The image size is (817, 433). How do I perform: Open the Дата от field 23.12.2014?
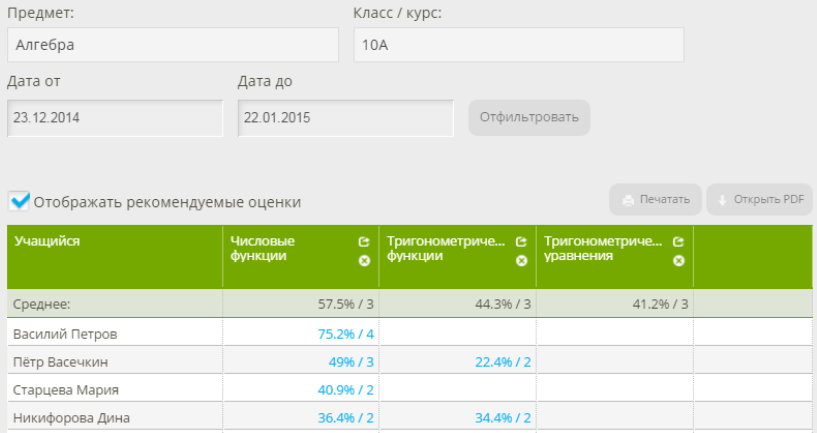pos(114,118)
